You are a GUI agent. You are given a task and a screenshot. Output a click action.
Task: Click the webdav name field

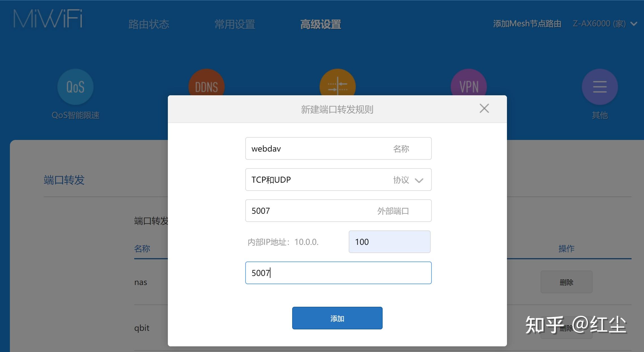click(x=338, y=148)
